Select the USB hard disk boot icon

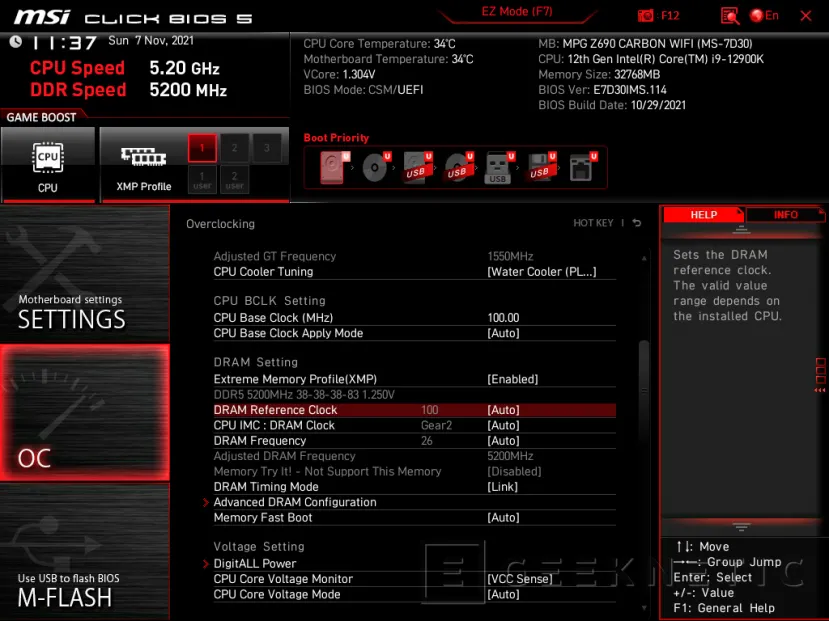[418, 168]
